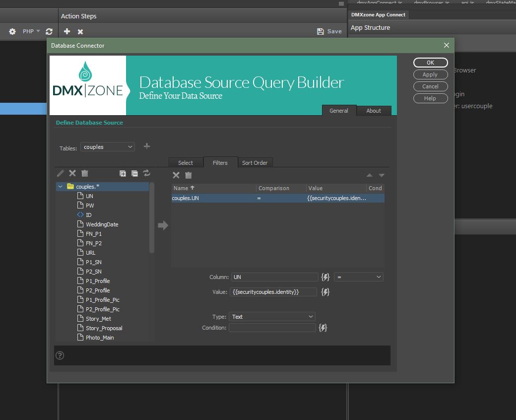Open dynamic picker beside Column field
The width and height of the screenshot is (516, 420).
pos(325,277)
